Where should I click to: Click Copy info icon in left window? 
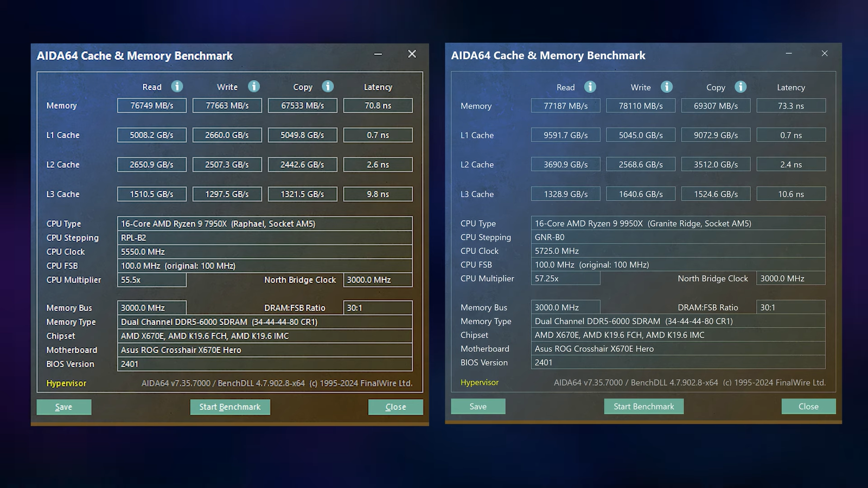point(328,86)
